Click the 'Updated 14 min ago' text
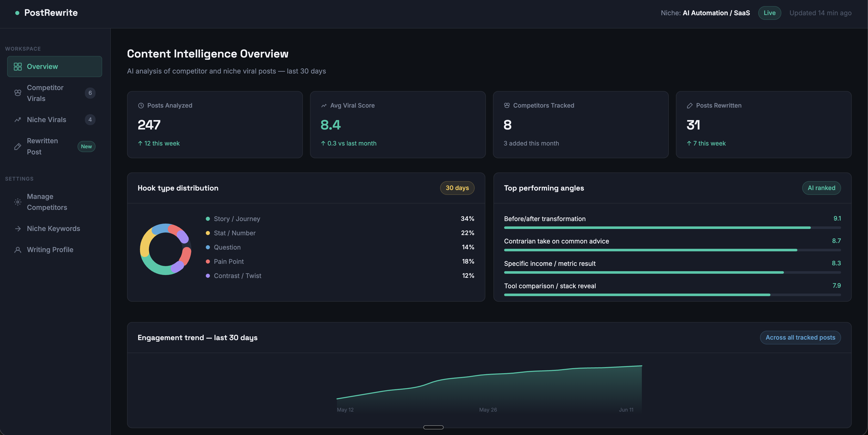Viewport: 868px width, 435px height. coord(820,13)
